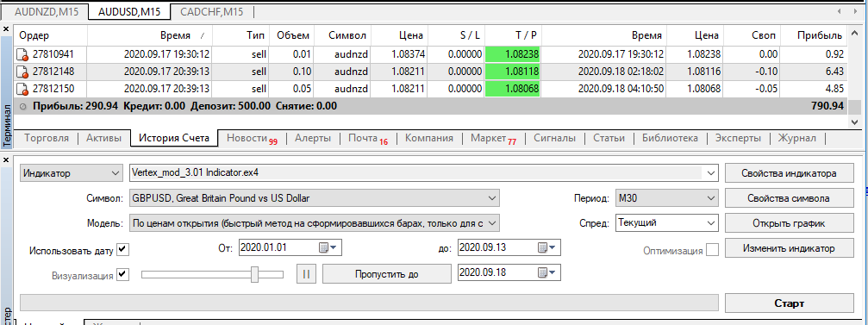Open the 'Статьи' tab
868x325 pixels.
point(609,138)
